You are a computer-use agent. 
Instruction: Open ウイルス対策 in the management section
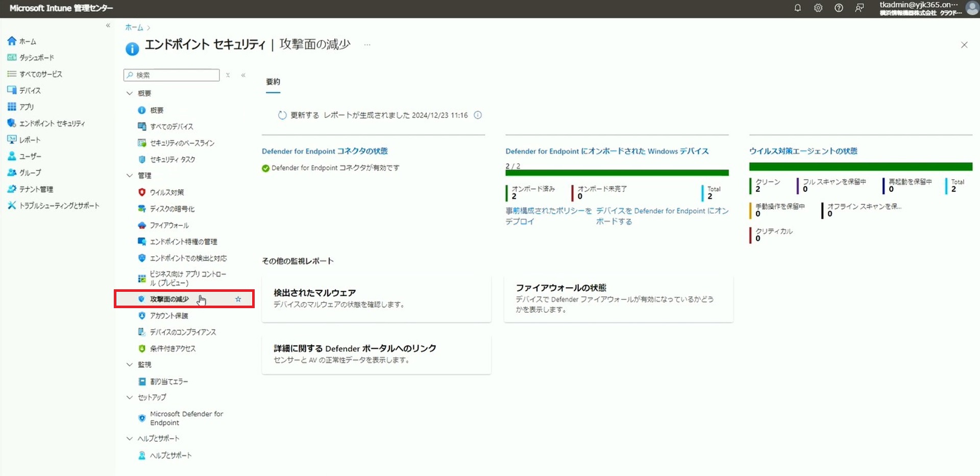161,192
